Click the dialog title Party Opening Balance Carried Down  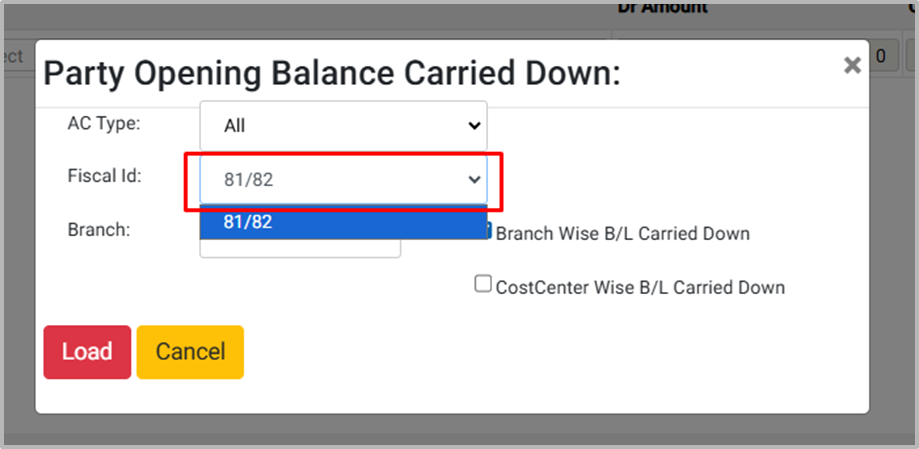332,73
